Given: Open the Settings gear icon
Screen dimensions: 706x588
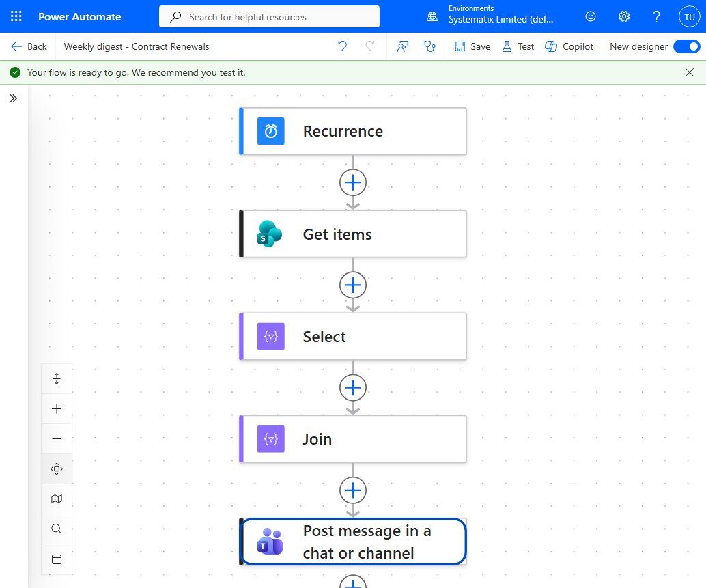Looking at the screenshot, I should click(623, 16).
